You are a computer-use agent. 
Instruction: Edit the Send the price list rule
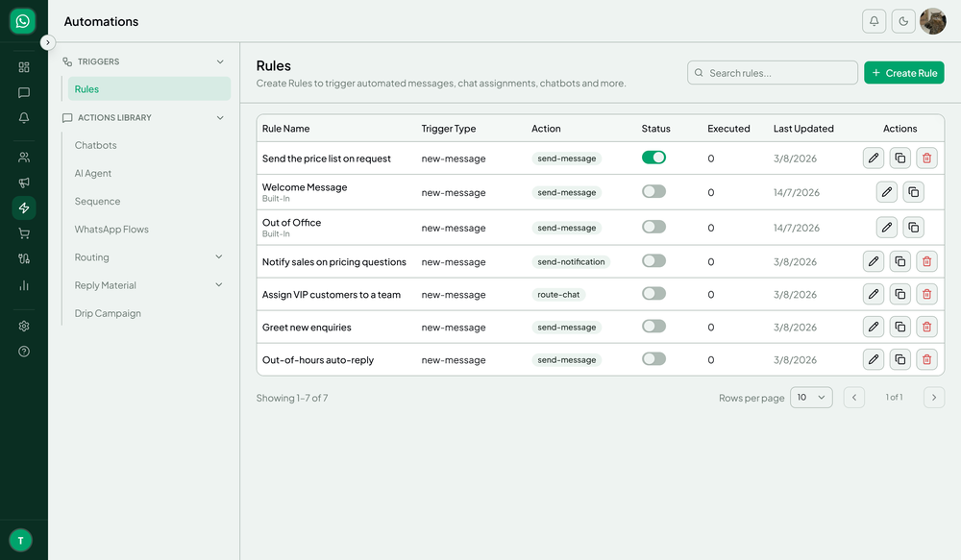pos(874,158)
